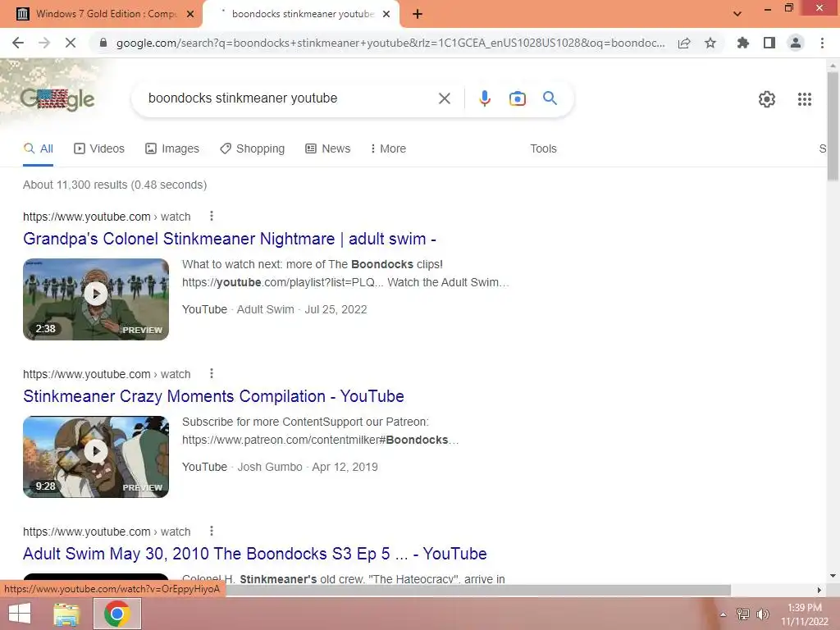Image resolution: width=840 pixels, height=630 pixels.
Task: Open options for Stinkmeaner Crazy Moments result
Action: tap(212, 373)
